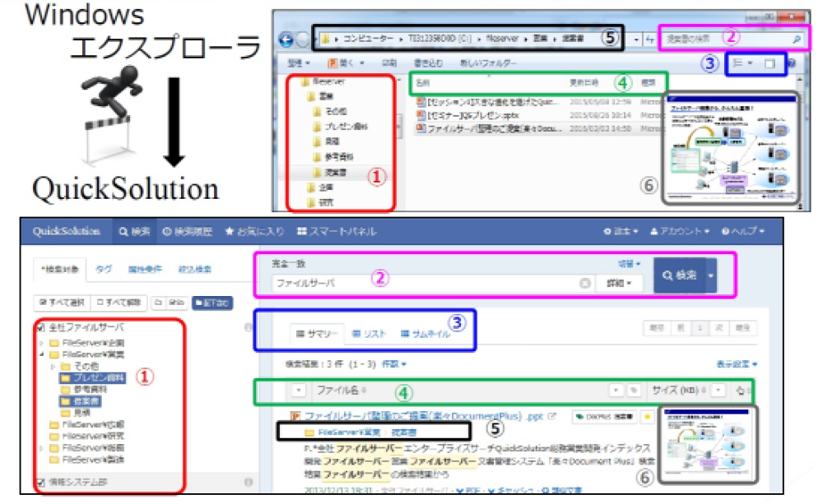Screen dimensions: 823x504
Task: Click the checked-folder icon button left of 配下含む
Action: [176, 303]
